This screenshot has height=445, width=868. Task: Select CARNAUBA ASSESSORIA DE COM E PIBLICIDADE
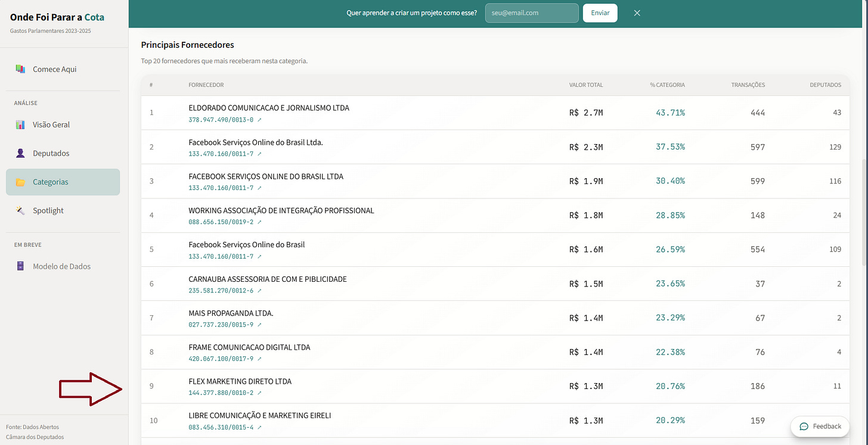268,279
